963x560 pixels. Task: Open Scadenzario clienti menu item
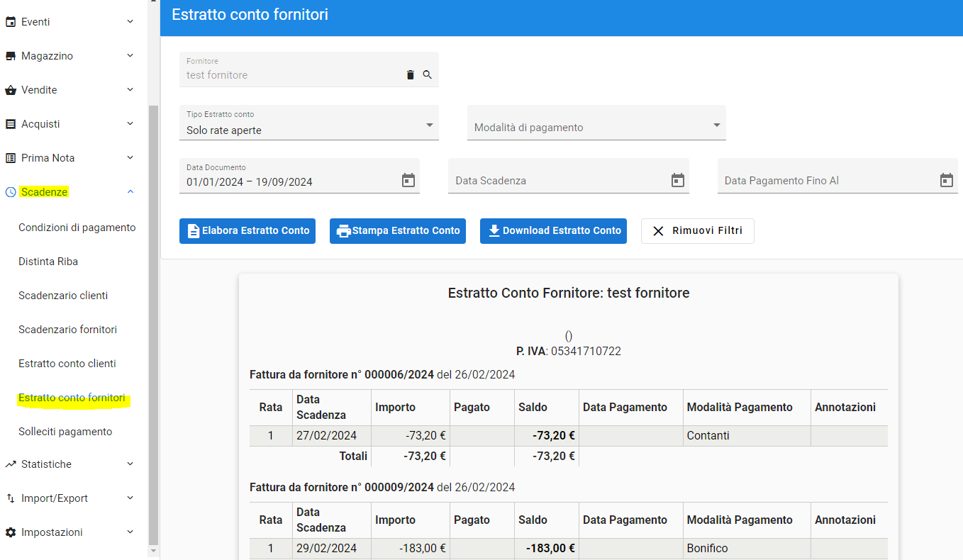pos(63,296)
